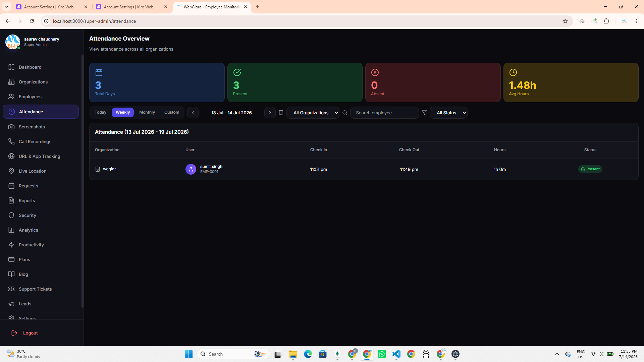This screenshot has width=644, height=362.
Task: Open Windows Start menu
Action: 189,354
